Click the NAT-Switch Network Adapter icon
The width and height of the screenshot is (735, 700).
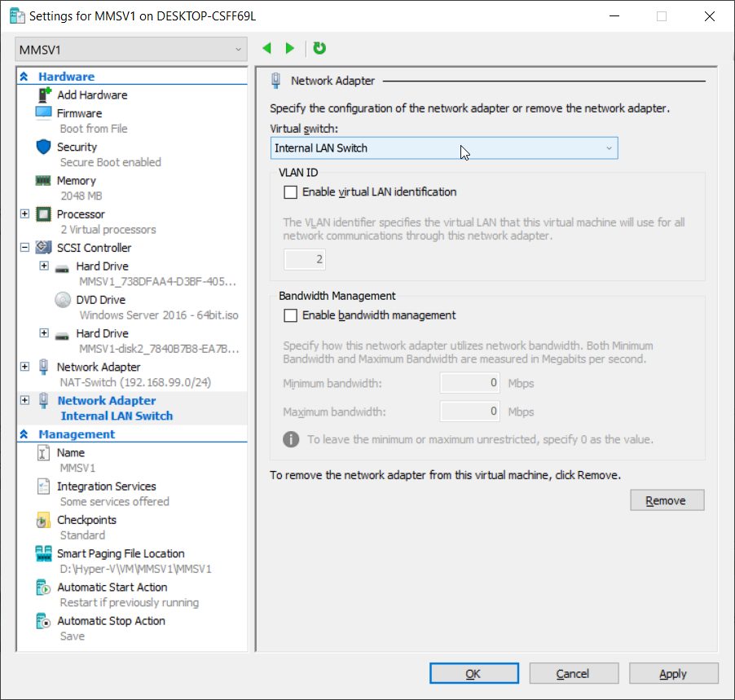43,367
